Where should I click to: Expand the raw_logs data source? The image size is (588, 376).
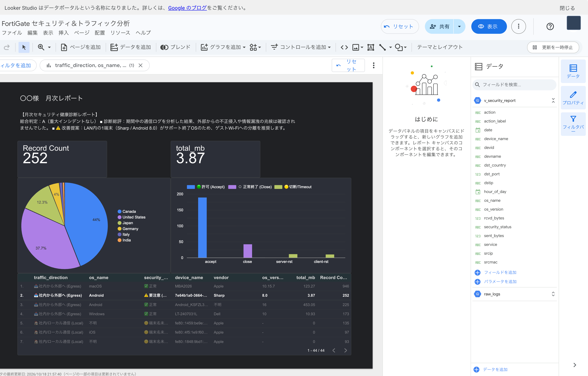[x=553, y=294]
